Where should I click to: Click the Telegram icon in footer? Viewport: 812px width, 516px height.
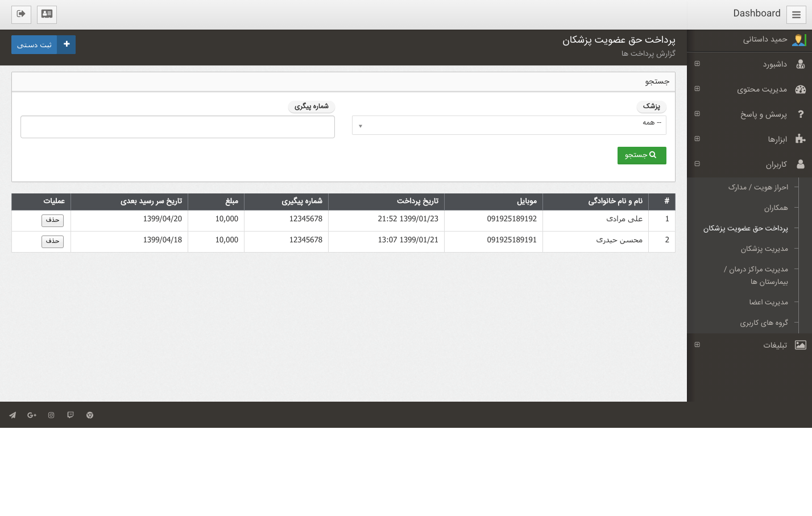coord(13,415)
